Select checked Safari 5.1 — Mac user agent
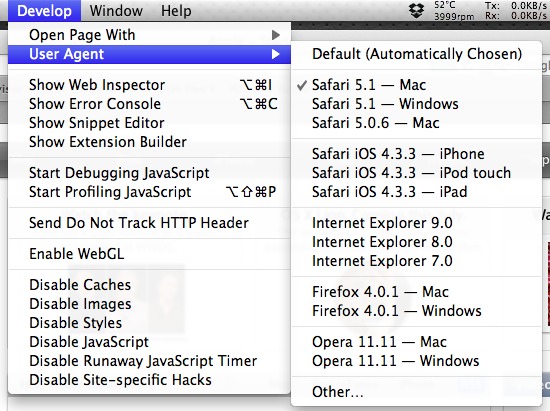 pos(416,85)
